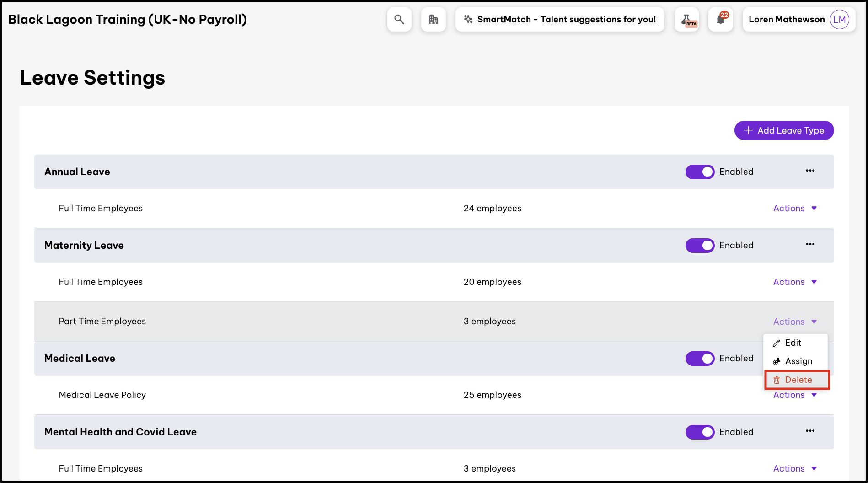
Task: Switch off the Medical Leave toggle
Action: [700, 359]
